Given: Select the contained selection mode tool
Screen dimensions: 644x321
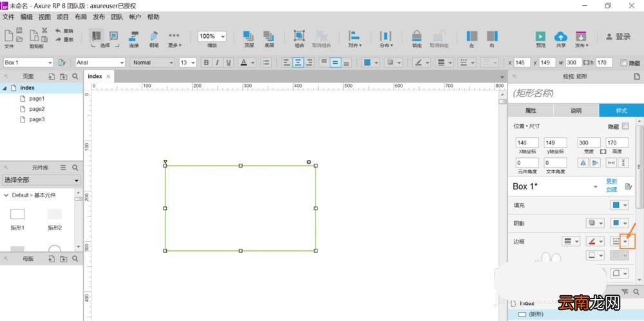Looking at the screenshot, I should 114,35.
